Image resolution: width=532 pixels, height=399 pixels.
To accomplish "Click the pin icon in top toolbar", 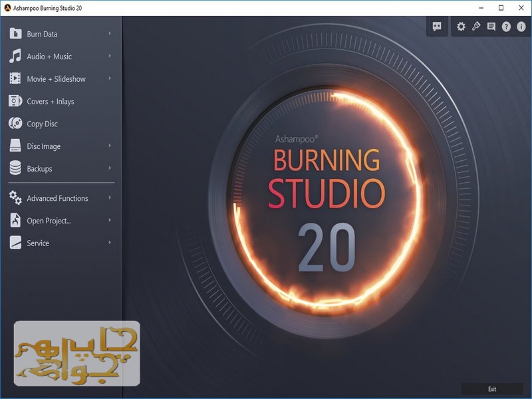I will point(476,26).
